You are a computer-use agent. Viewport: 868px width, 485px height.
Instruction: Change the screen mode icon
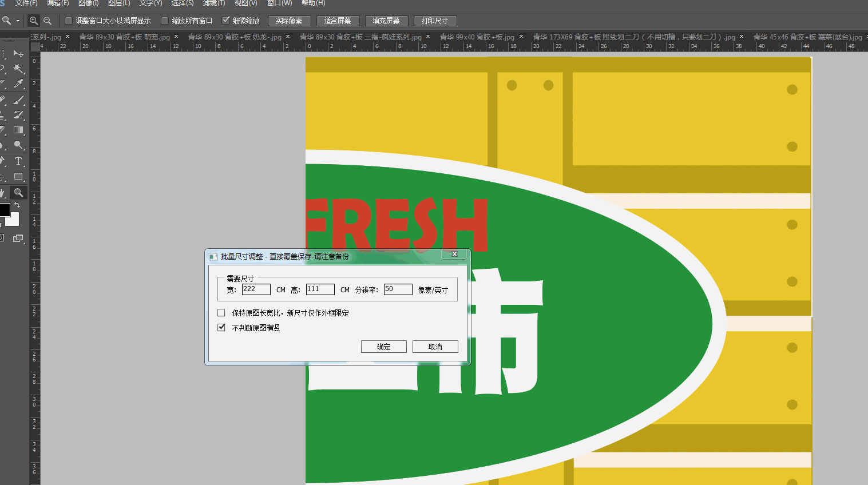(18, 238)
